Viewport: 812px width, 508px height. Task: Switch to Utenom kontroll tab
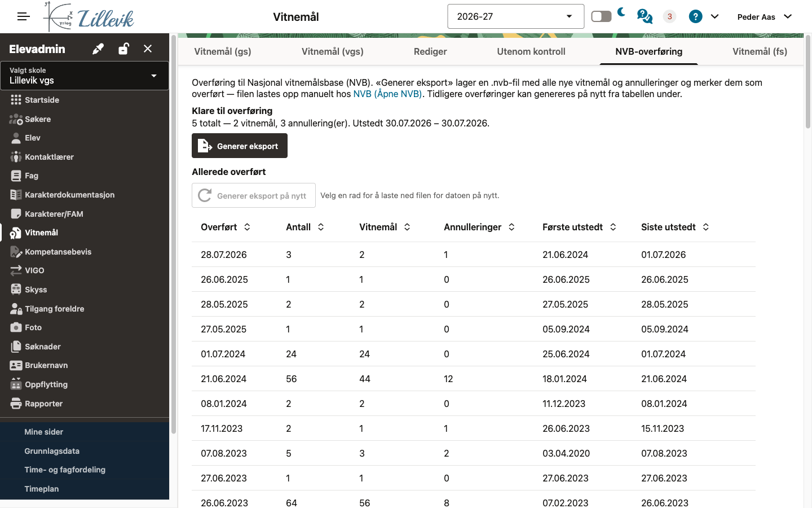pyautogui.click(x=531, y=51)
